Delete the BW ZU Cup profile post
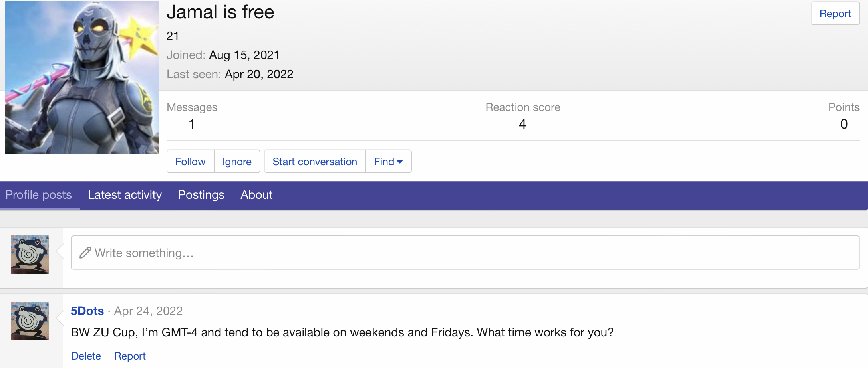868x368 pixels. [x=86, y=356]
